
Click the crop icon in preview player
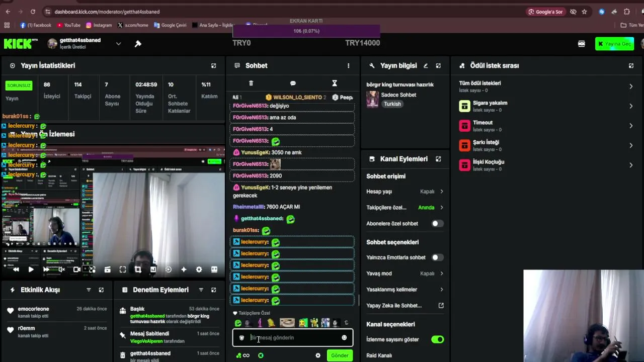point(138,269)
